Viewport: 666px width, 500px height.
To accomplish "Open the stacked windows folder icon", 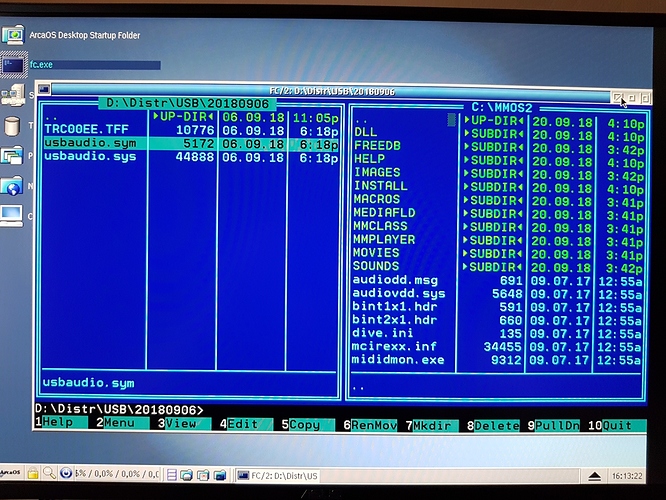I will tap(12, 155).
